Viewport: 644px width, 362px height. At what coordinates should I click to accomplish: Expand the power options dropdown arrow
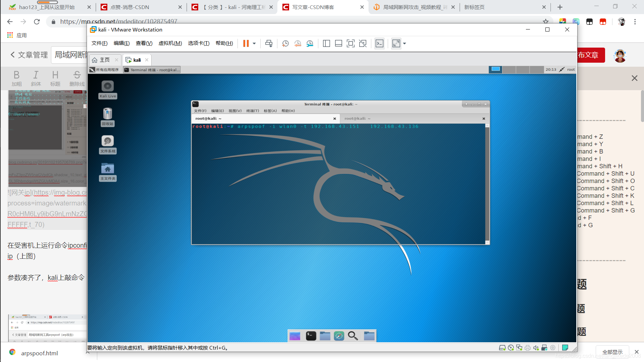click(254, 44)
